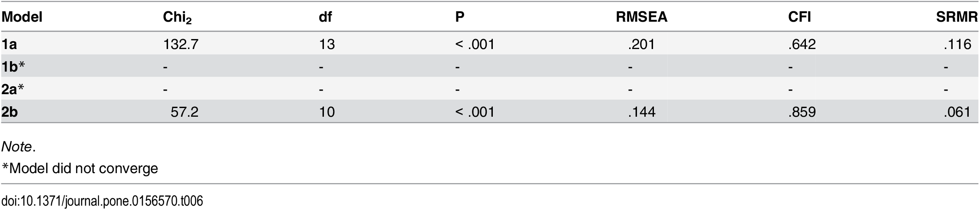Click the RMSEA column header

[x=641, y=17]
